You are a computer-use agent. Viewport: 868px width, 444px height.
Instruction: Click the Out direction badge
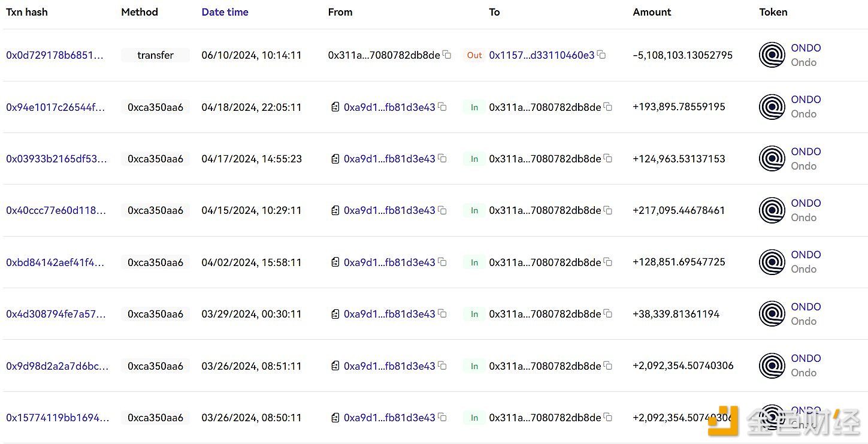click(x=474, y=55)
